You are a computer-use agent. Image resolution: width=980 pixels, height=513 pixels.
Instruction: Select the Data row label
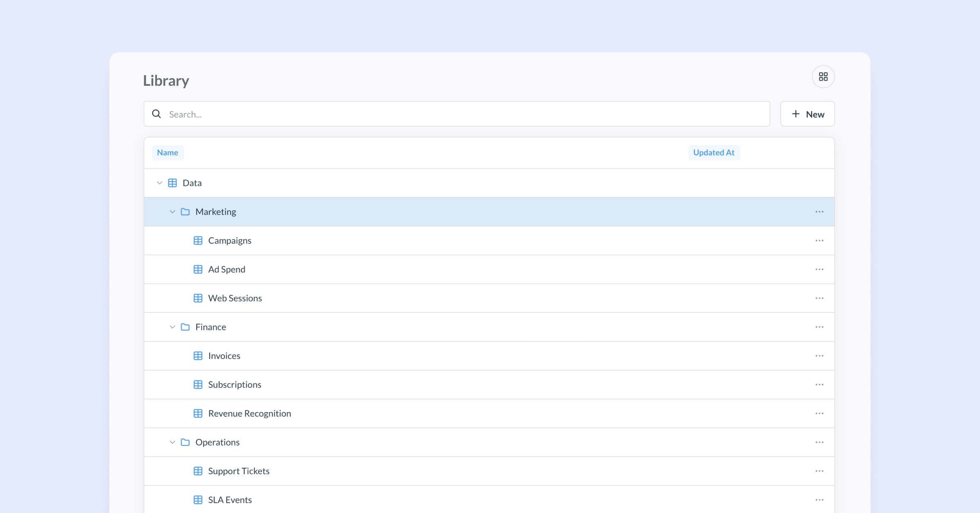pos(192,183)
